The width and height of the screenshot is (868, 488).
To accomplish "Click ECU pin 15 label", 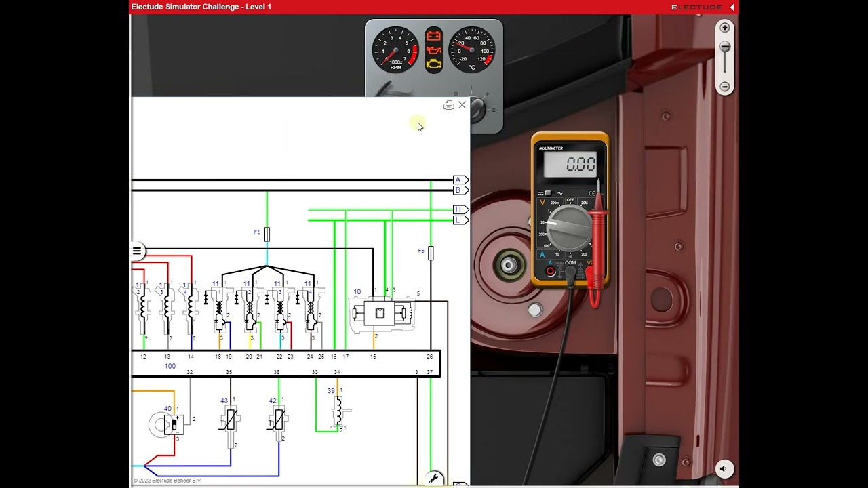I will pos(373,357).
